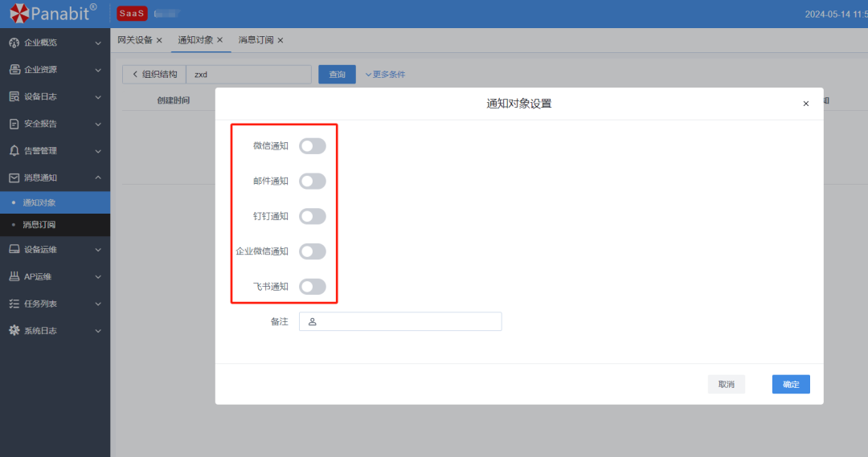
Task: Click the 企业资源 sidebar icon
Action: click(14, 70)
